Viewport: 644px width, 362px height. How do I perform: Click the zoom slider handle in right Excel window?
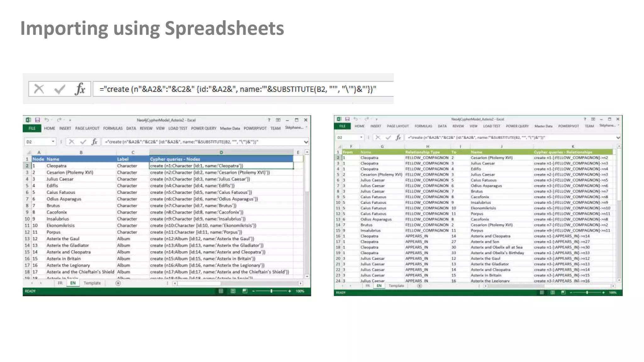click(587, 293)
